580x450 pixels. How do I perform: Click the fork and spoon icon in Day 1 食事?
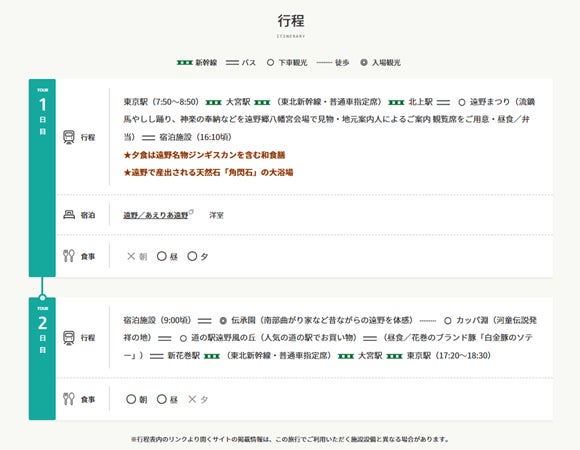69,256
